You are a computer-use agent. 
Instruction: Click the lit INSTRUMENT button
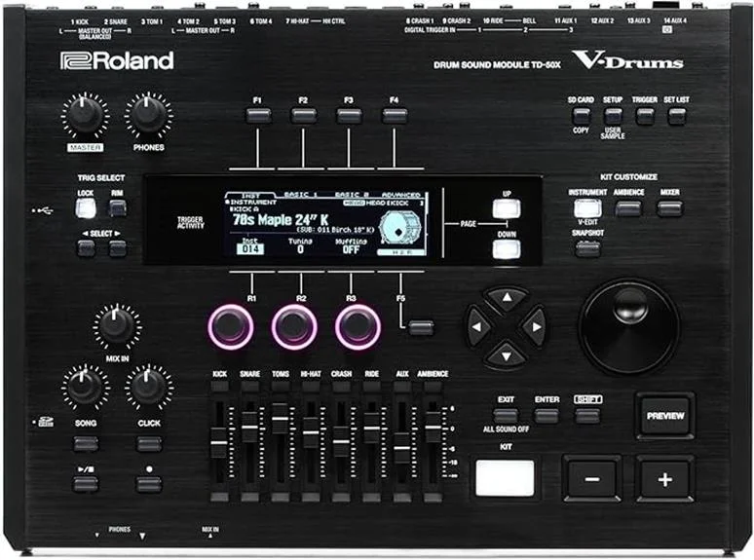pos(587,208)
